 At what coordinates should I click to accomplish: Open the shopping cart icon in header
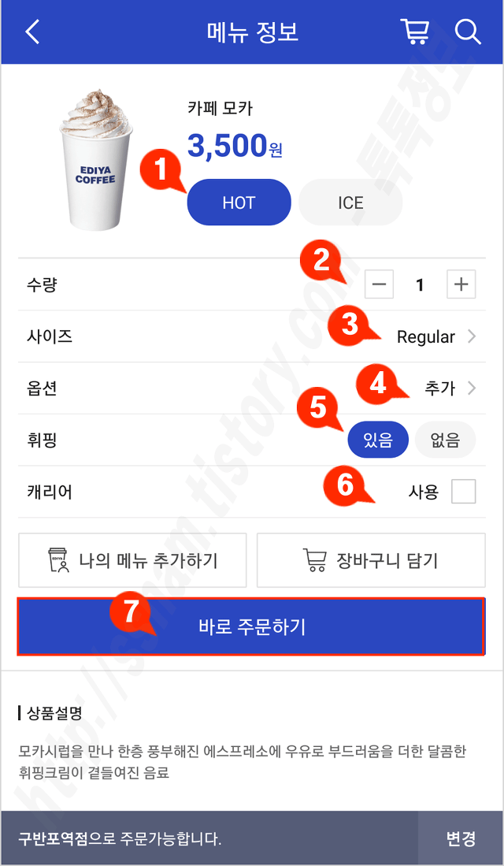tap(415, 32)
